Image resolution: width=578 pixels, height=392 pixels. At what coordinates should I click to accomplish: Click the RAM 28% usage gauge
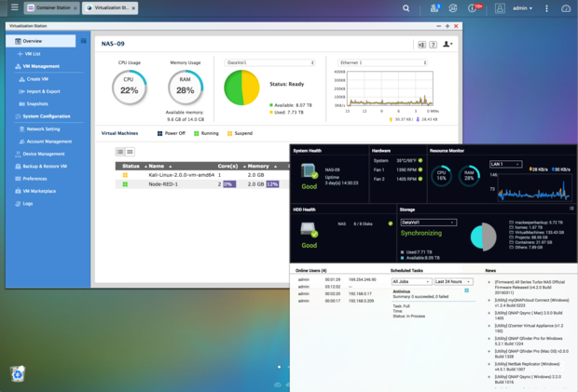[x=185, y=88]
